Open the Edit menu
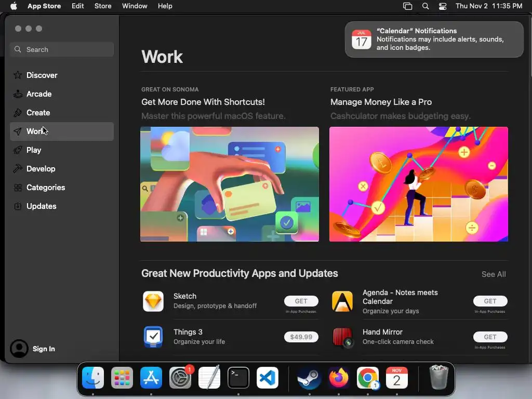This screenshot has width=532, height=399. pyautogui.click(x=78, y=6)
